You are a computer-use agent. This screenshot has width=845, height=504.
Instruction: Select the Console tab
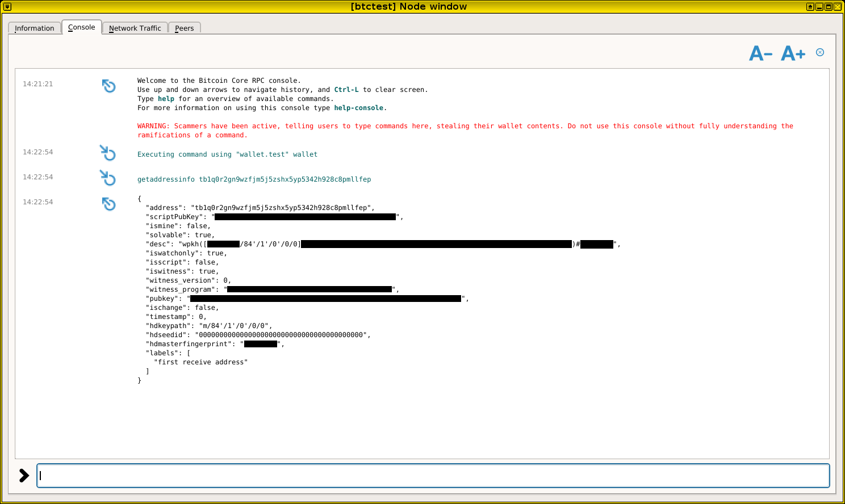[82, 27]
